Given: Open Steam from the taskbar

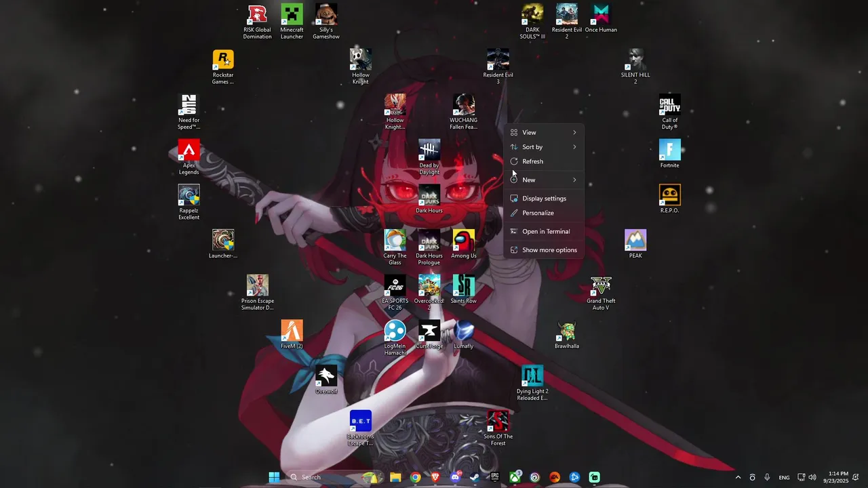Looking at the screenshot, I should [475, 477].
